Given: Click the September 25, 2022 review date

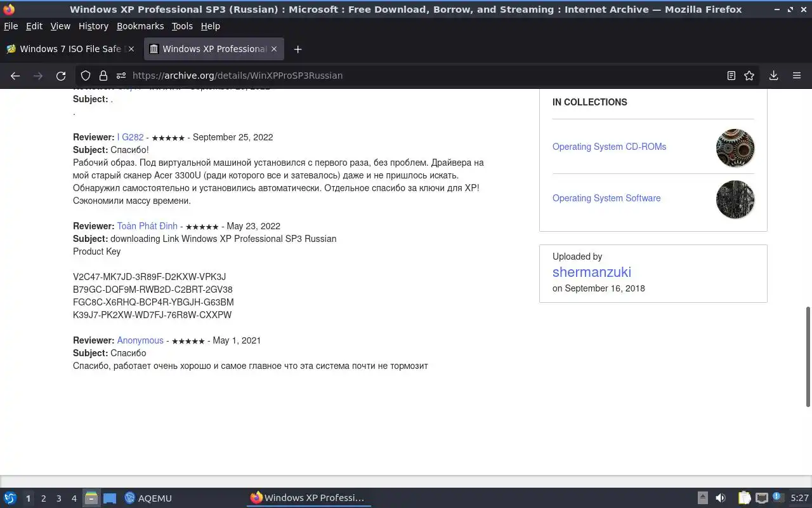Looking at the screenshot, I should point(233,137).
